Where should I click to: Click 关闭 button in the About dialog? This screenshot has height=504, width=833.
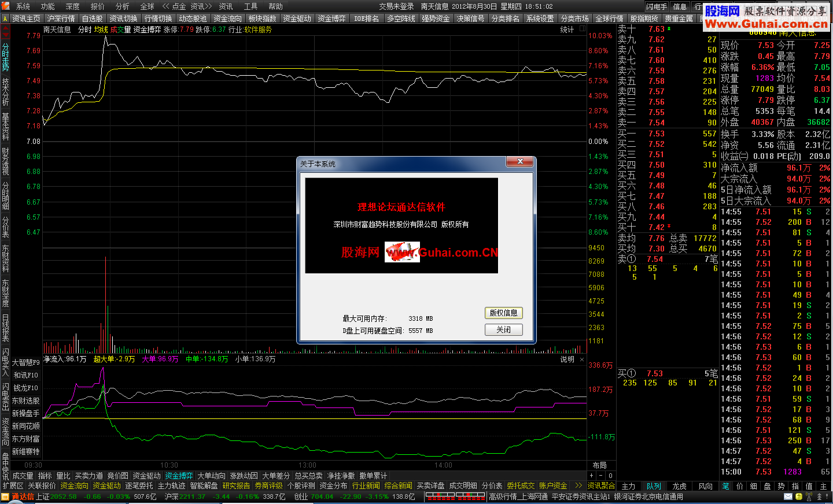tap(504, 329)
